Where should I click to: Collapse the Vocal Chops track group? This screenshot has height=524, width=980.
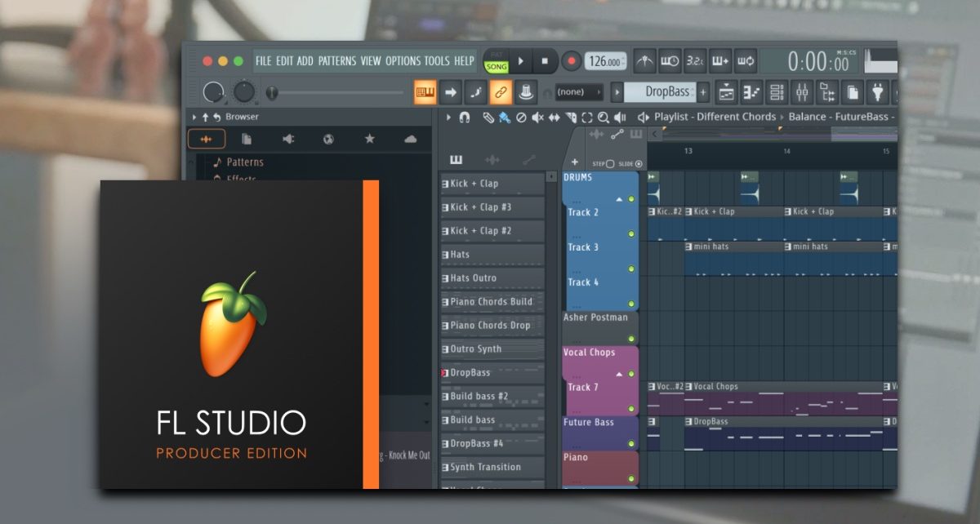point(618,374)
